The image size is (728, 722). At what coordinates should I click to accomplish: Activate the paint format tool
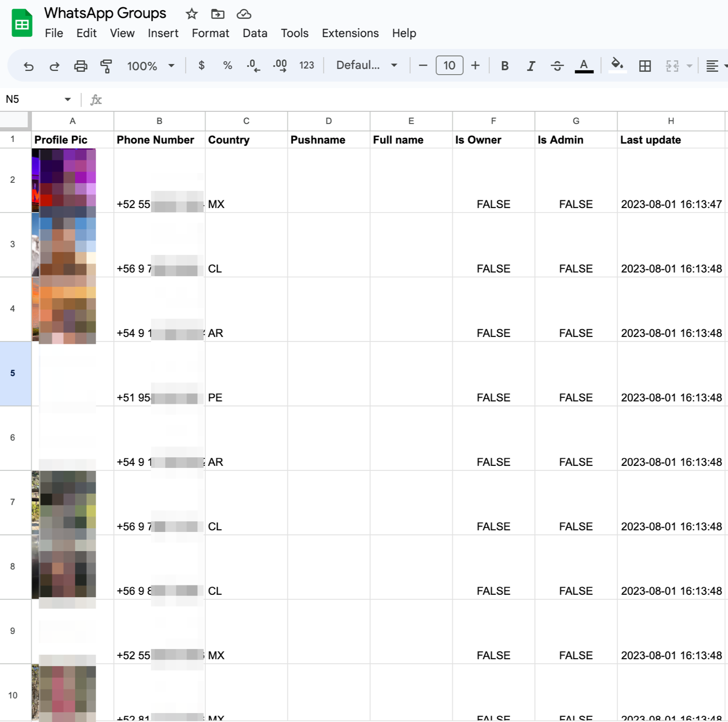tap(106, 66)
